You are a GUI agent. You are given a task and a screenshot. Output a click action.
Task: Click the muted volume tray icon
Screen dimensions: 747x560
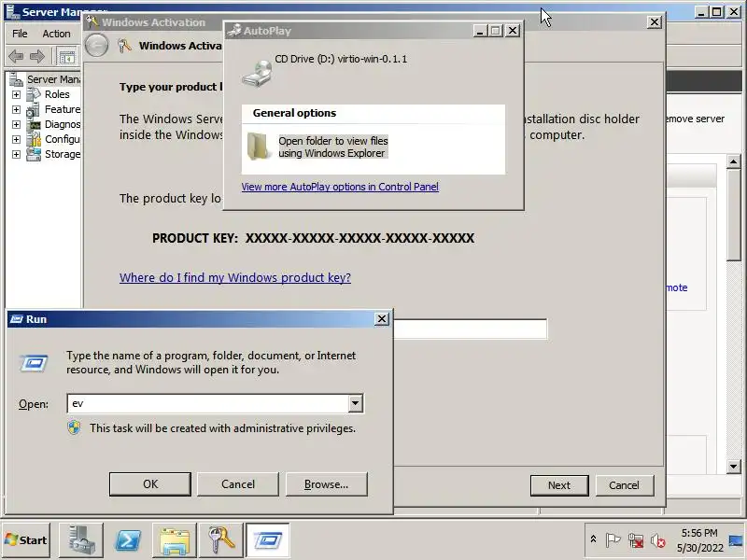coord(658,540)
